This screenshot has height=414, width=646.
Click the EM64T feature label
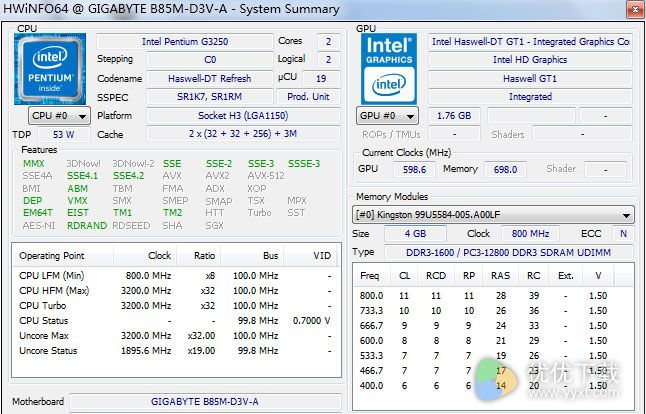(38, 213)
